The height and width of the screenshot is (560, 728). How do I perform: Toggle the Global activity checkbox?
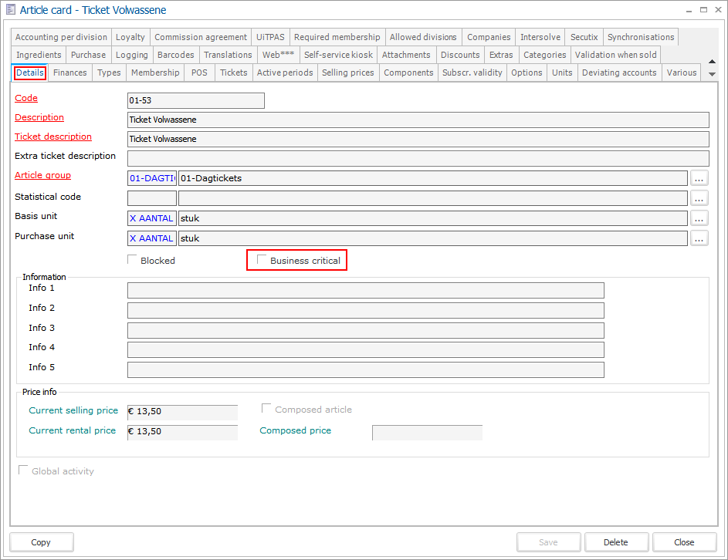tap(23, 470)
